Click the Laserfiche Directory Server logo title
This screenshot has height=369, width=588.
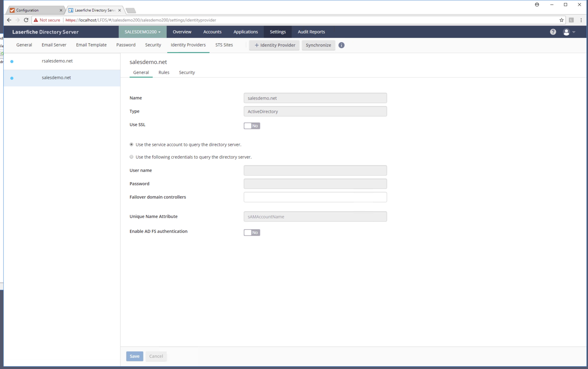45,32
